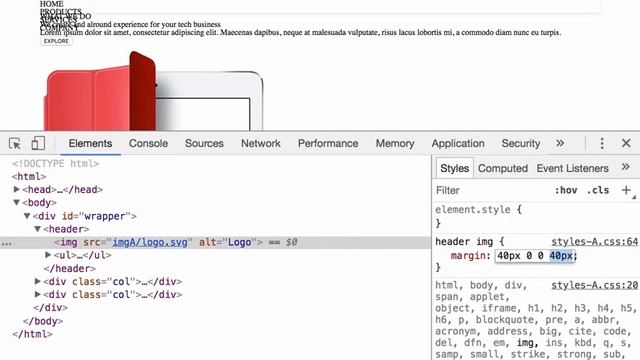Activate the inspect element picker icon
The image size is (640, 360).
15,144
